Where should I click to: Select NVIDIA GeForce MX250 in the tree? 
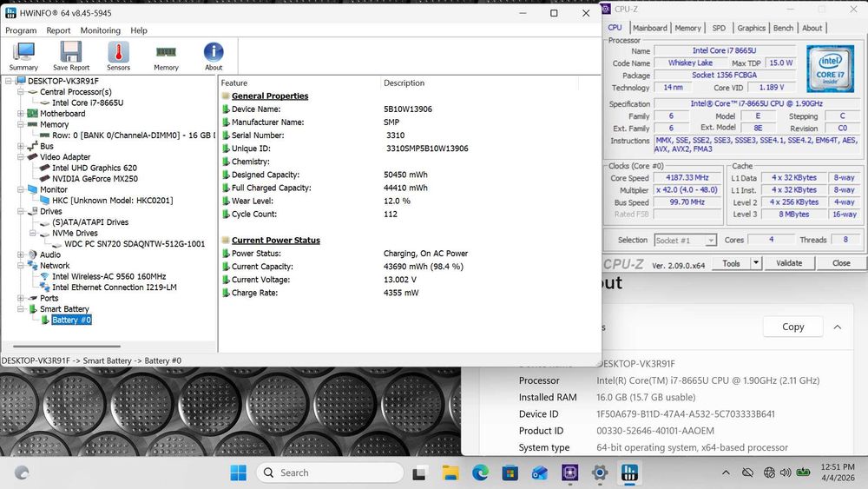95,179
